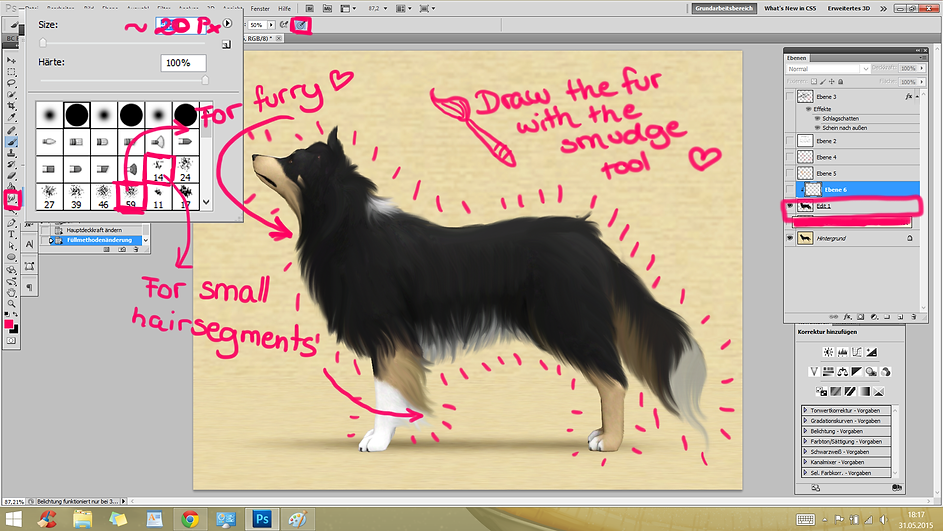This screenshot has height=531, width=943.
Task: Click the Exposure adjustment icon
Action: click(x=871, y=352)
